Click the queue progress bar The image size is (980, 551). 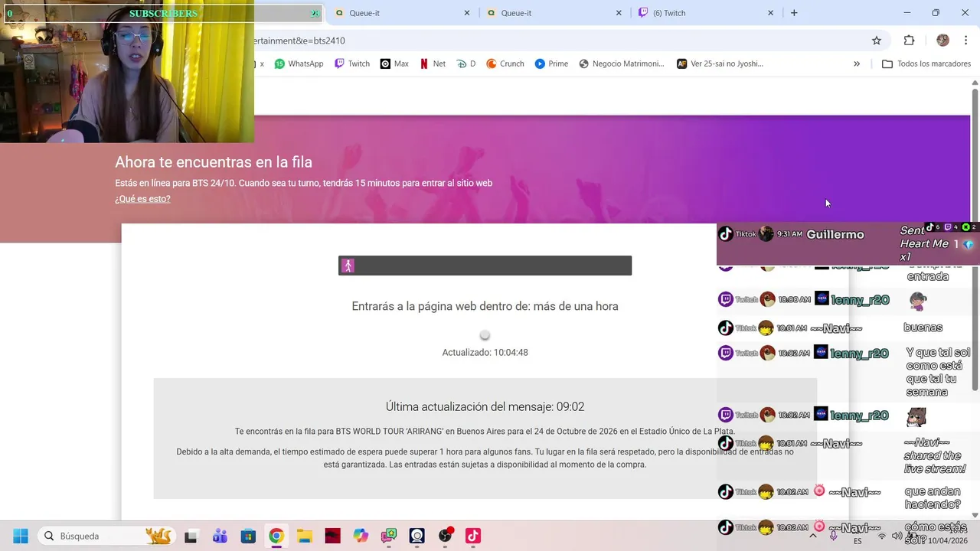coord(485,266)
